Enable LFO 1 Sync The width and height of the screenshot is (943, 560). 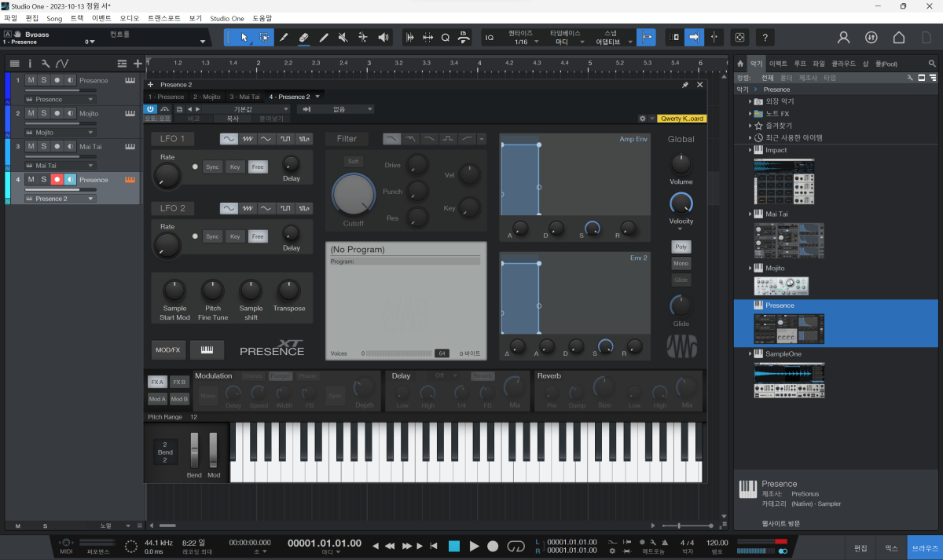pos(213,167)
